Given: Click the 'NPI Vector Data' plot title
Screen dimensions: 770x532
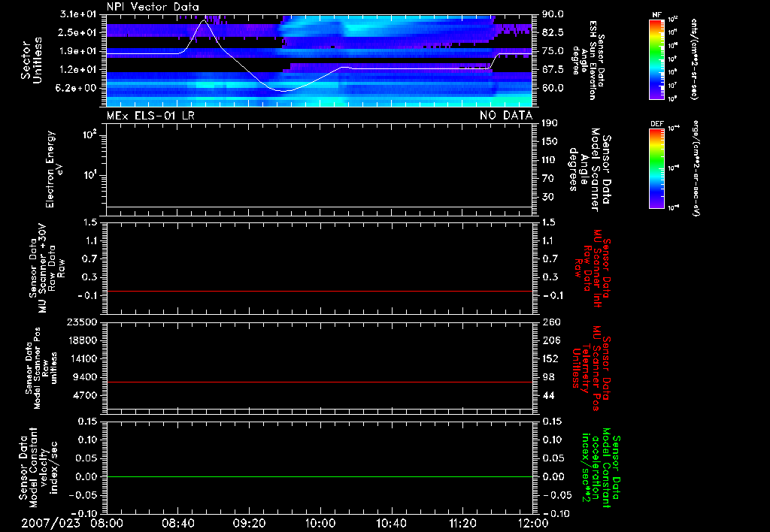Looking at the screenshot, I should click(153, 7).
